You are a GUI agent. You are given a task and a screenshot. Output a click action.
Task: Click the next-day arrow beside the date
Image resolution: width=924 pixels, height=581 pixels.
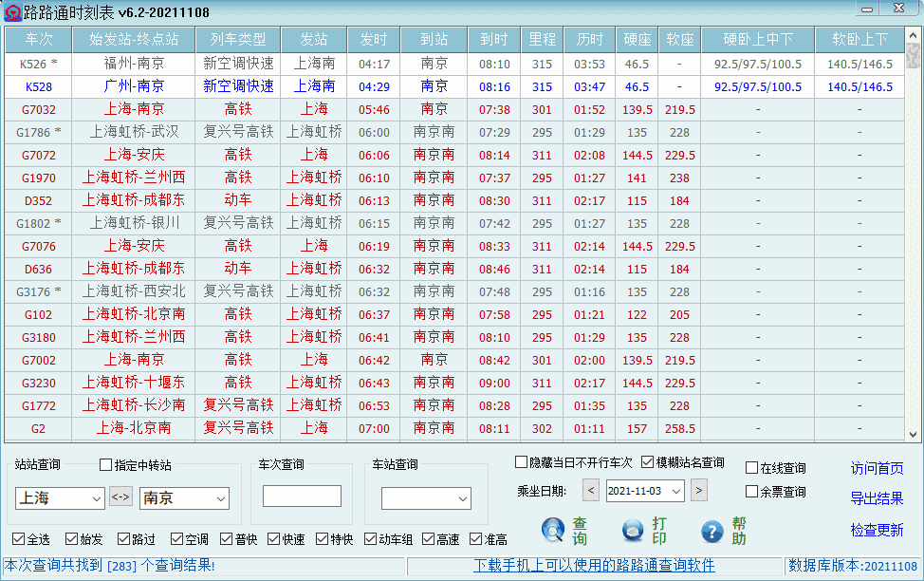[701, 491]
